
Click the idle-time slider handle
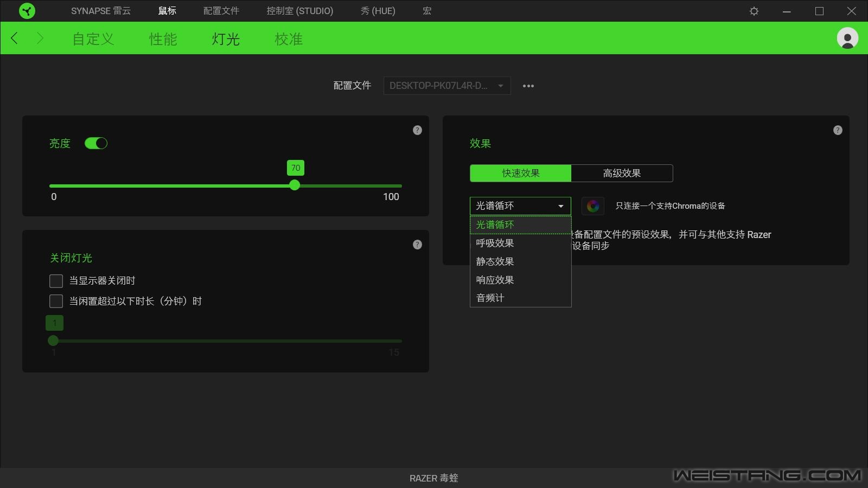pos(53,341)
